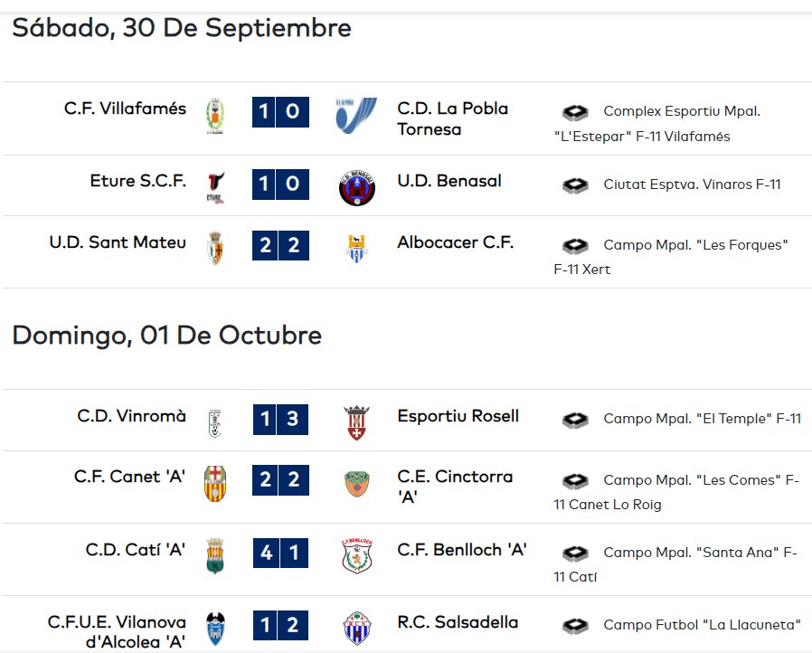Click the Eture S.C.F. red logo
The image size is (812, 653).
(215, 188)
